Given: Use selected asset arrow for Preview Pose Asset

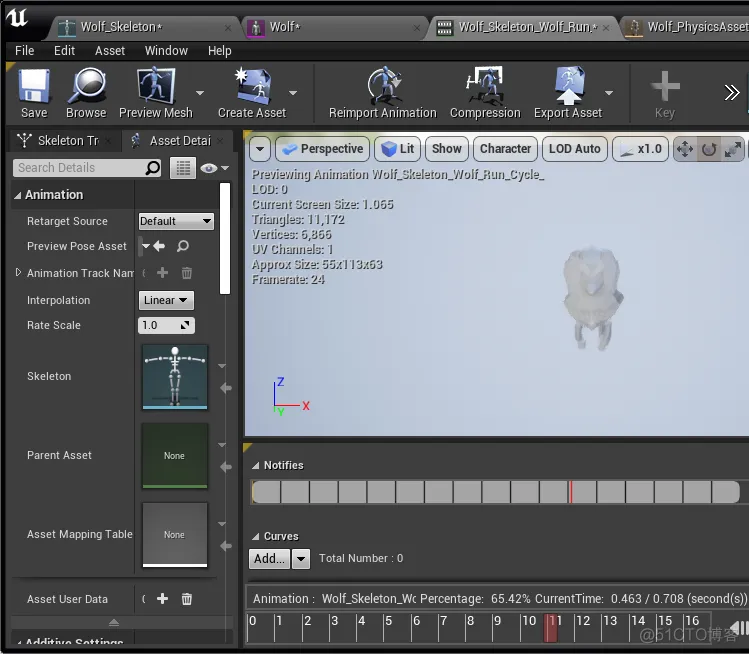Looking at the screenshot, I should tap(160, 246).
